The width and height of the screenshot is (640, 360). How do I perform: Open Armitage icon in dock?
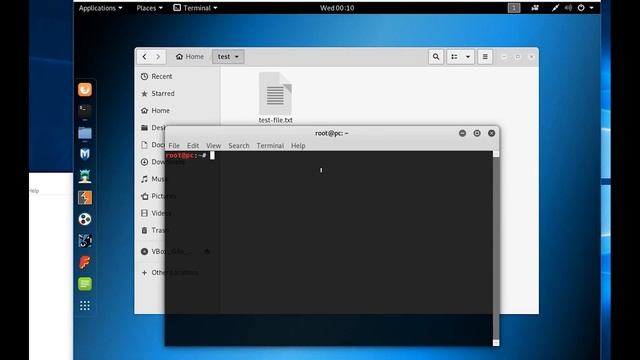(x=85, y=176)
